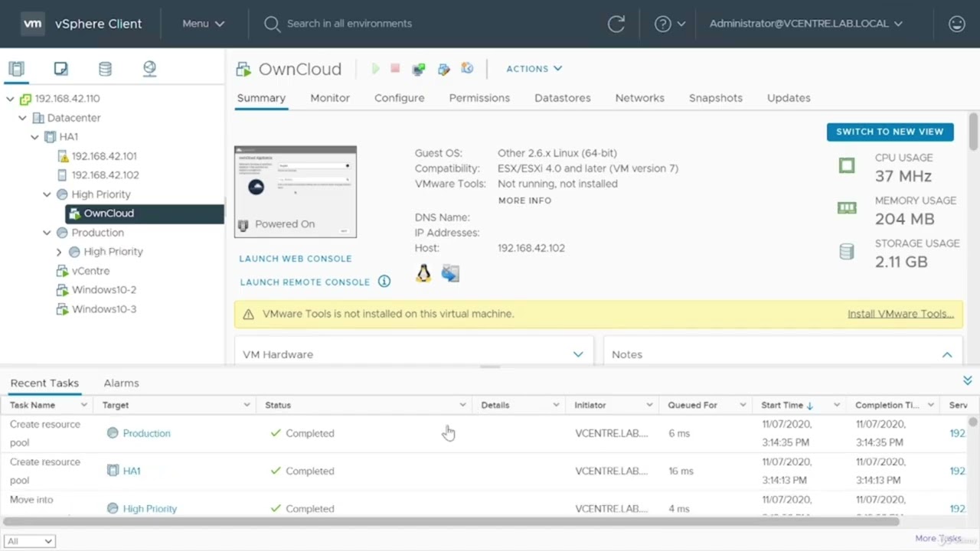980x551 pixels.
Task: Collapse the Recent Tasks panel double chevron
Action: tap(967, 380)
